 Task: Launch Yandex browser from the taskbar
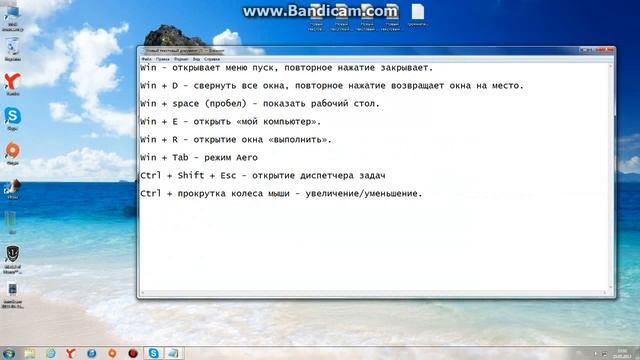tap(71, 353)
